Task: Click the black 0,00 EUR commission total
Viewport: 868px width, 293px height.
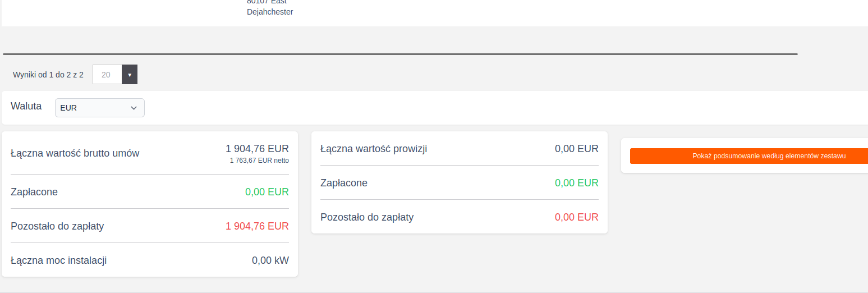Action: tap(576, 149)
